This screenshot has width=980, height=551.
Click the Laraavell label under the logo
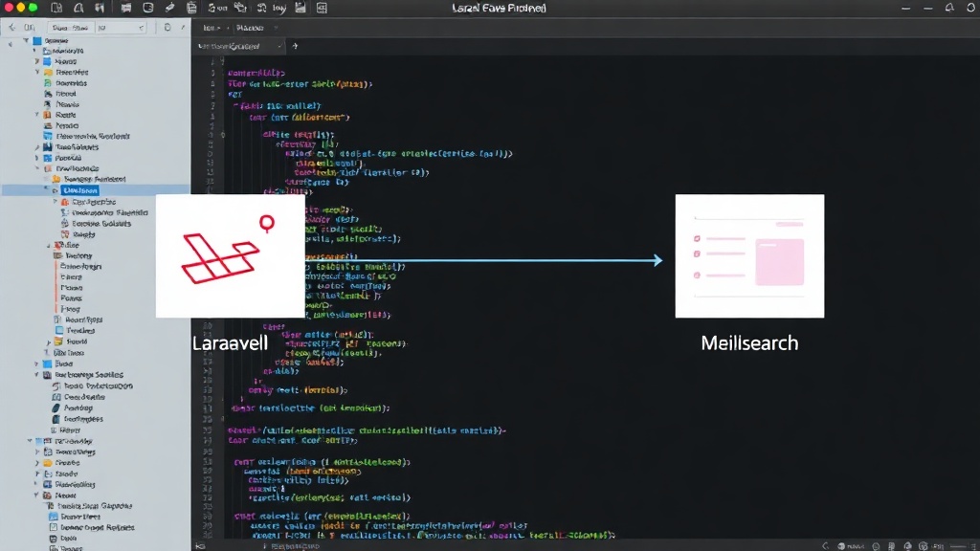(x=230, y=343)
